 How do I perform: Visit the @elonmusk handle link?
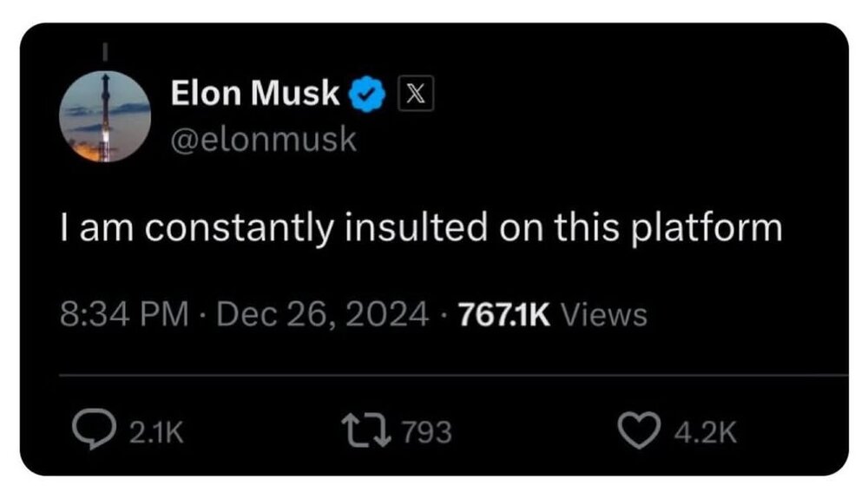point(264,141)
